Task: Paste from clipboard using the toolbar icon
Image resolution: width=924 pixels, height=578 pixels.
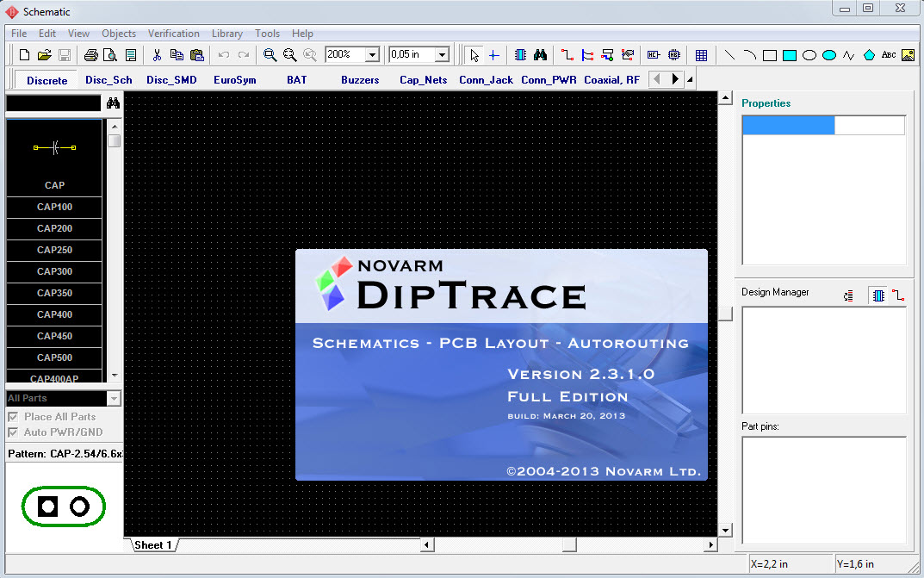Action: [x=197, y=55]
